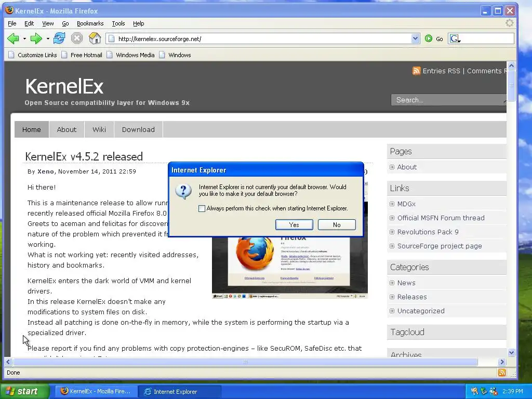The width and height of the screenshot is (532, 399).
Task: Expand the address bar URL dropdown
Action: click(415, 38)
